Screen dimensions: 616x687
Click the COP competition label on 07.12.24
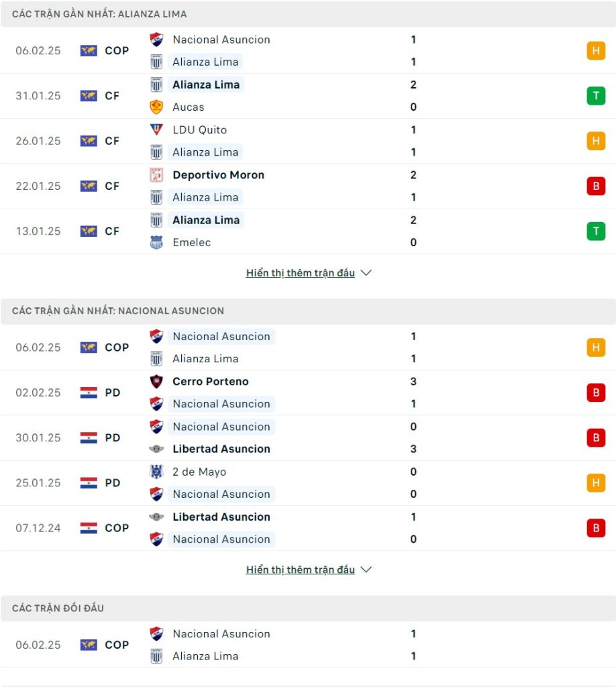(x=117, y=528)
